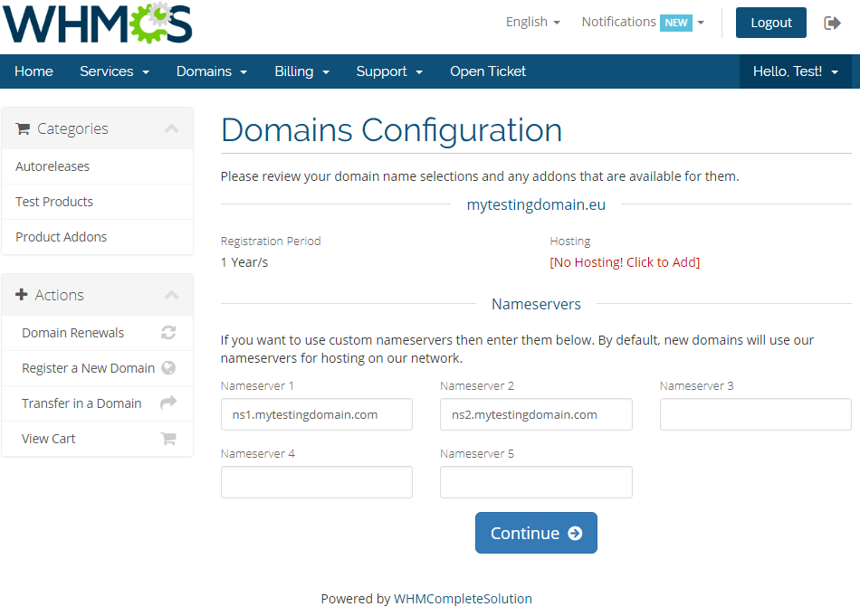Click the Hosting label

(569, 242)
